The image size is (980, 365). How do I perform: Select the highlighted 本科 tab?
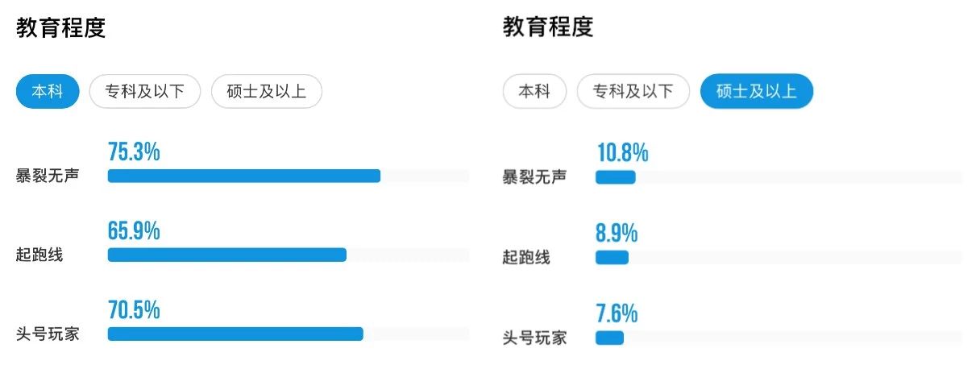coord(48,92)
